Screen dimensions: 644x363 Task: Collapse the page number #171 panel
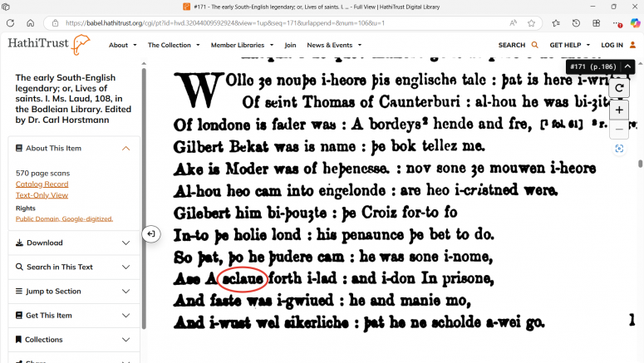point(627,66)
